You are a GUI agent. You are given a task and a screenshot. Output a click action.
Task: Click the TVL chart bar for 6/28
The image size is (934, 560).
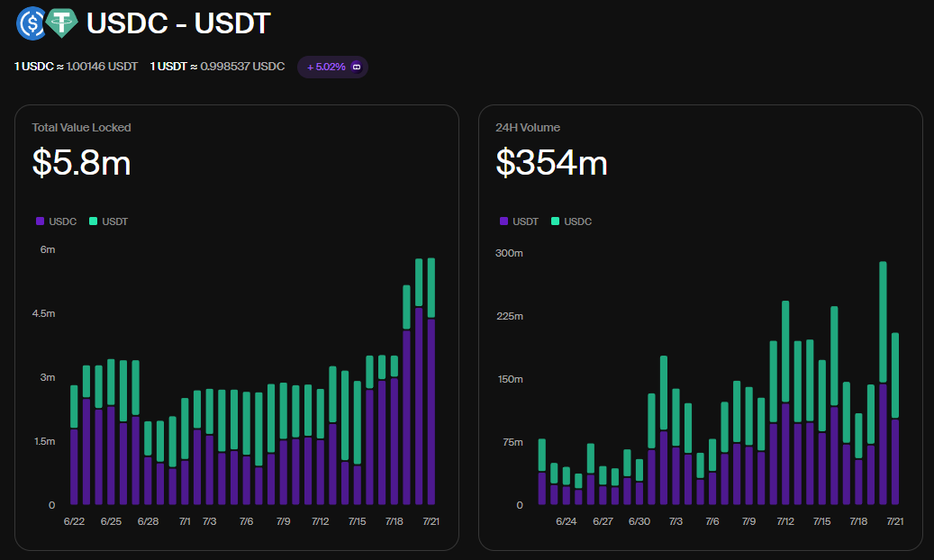tap(148, 463)
